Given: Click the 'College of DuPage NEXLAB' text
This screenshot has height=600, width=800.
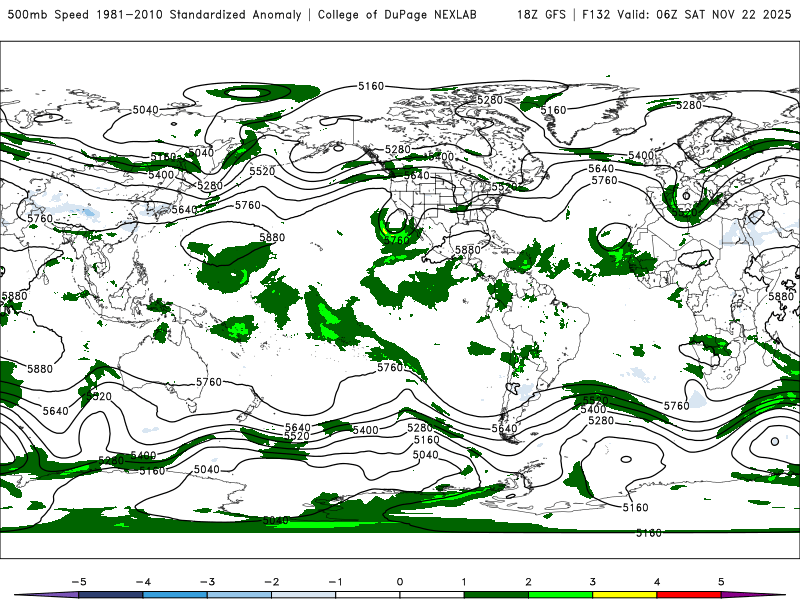Looking at the screenshot, I should click(397, 14).
